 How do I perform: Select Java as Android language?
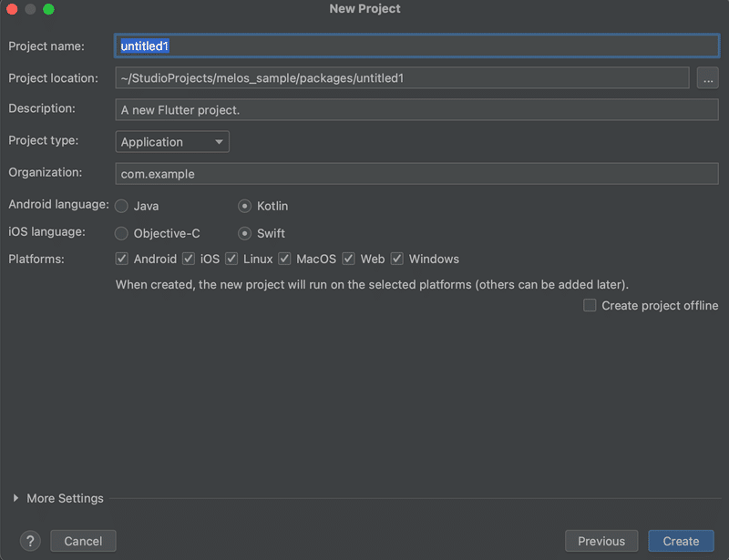point(122,207)
